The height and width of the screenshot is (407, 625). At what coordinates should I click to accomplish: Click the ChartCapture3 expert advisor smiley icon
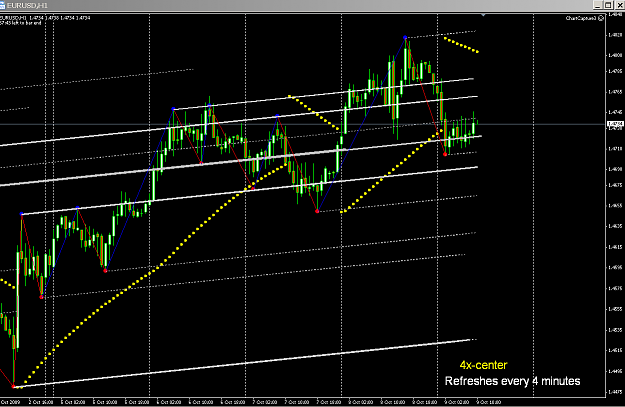click(601, 18)
